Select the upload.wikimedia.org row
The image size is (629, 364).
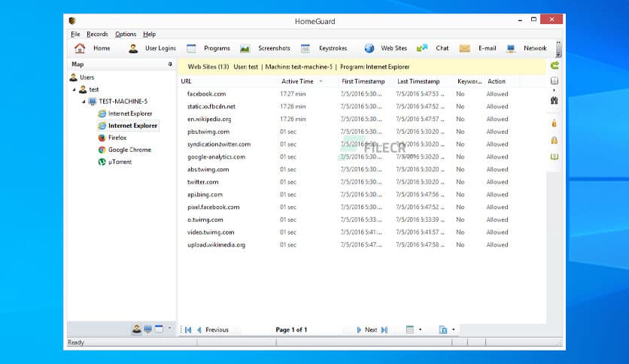click(362, 245)
